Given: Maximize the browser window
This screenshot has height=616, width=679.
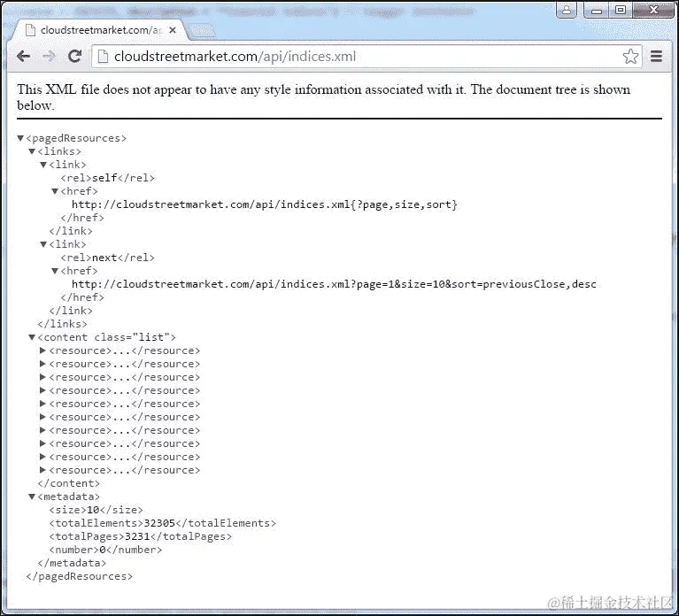Looking at the screenshot, I should (x=621, y=10).
